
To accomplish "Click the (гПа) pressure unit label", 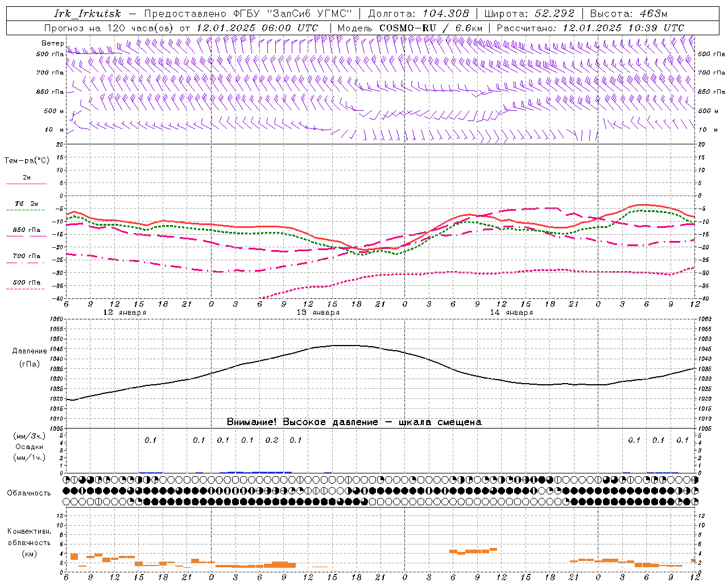I will pyautogui.click(x=30, y=364).
